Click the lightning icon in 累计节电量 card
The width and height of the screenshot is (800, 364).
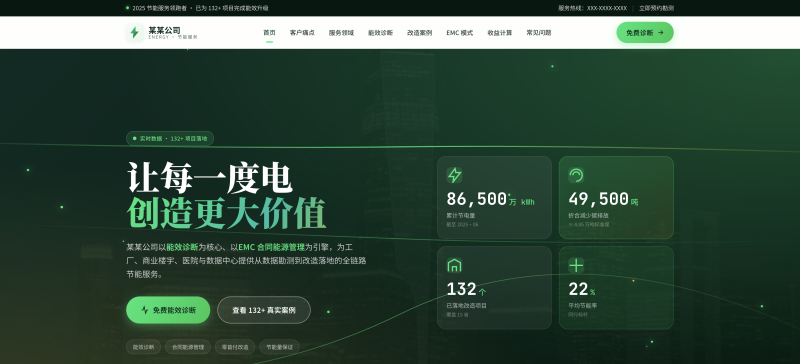(x=454, y=175)
